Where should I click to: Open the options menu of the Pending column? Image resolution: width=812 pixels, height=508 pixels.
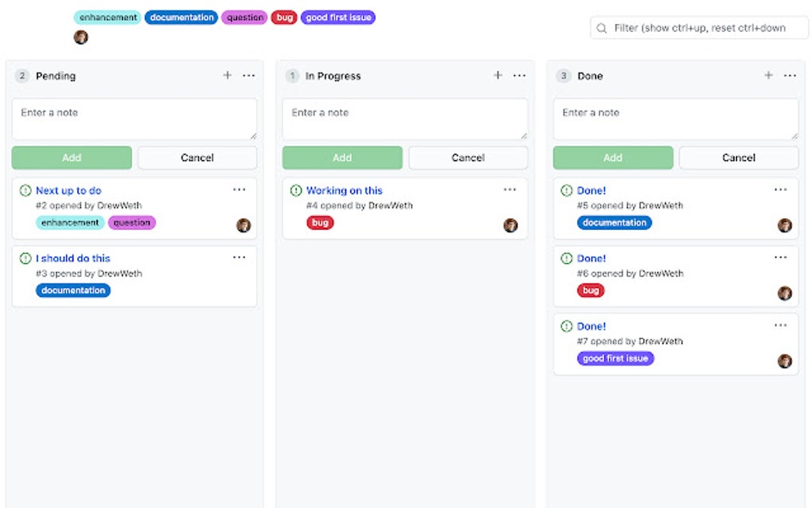tap(249, 75)
